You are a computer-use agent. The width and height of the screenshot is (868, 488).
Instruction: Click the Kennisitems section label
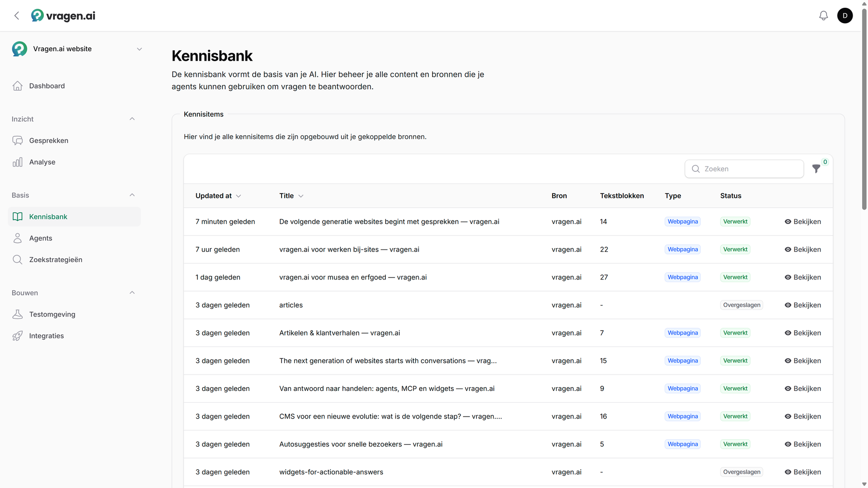click(x=203, y=114)
